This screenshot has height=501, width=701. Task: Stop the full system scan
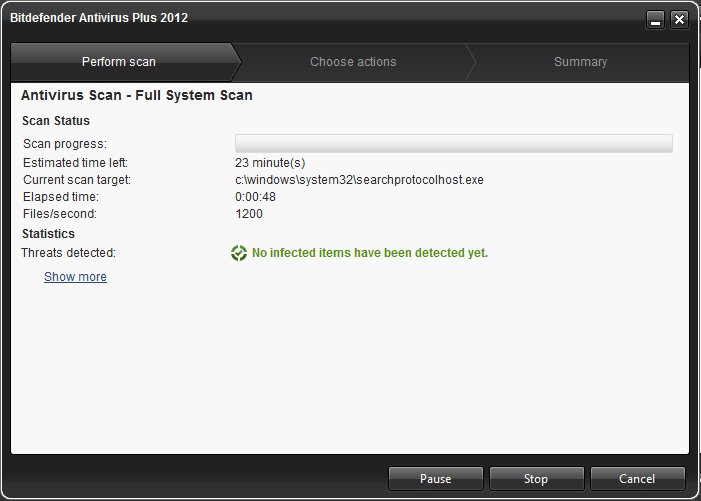[536, 479]
